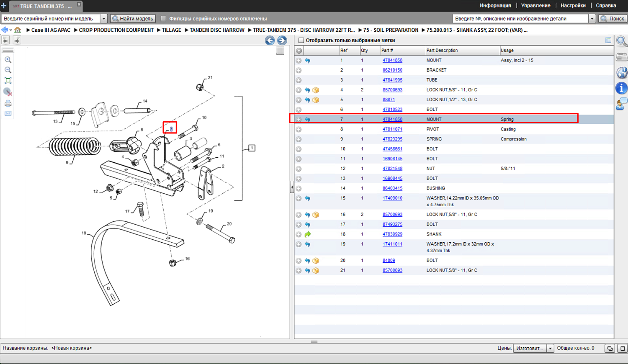
Task: Click the green arrow icon on SHANK row
Action: 308,234
